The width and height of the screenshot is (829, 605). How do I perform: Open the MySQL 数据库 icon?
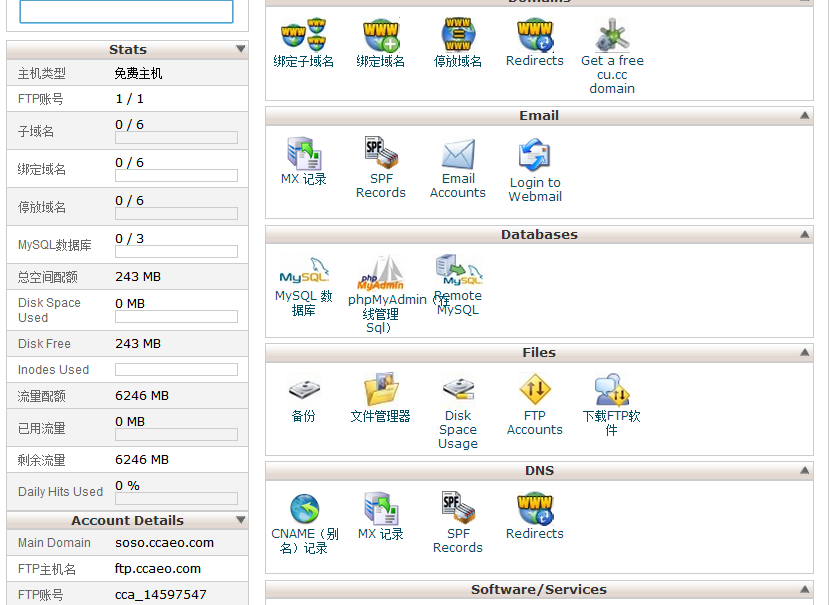click(303, 272)
